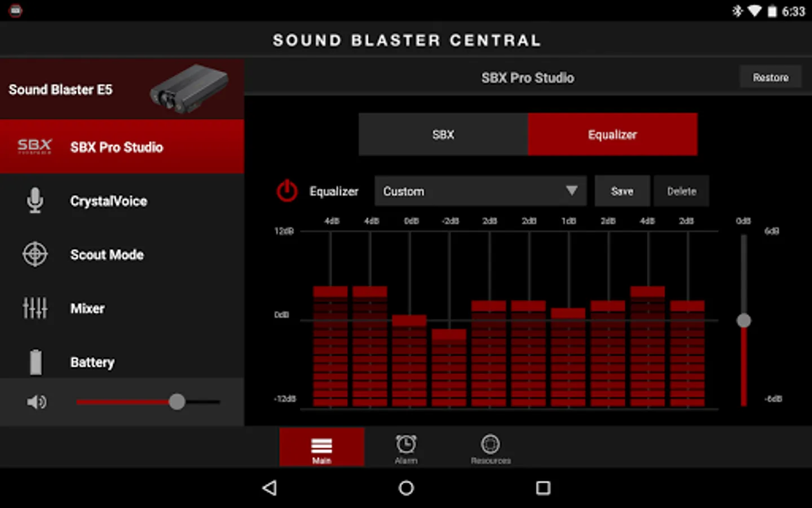
Task: Click the 12dB axis label
Action: [284, 231]
